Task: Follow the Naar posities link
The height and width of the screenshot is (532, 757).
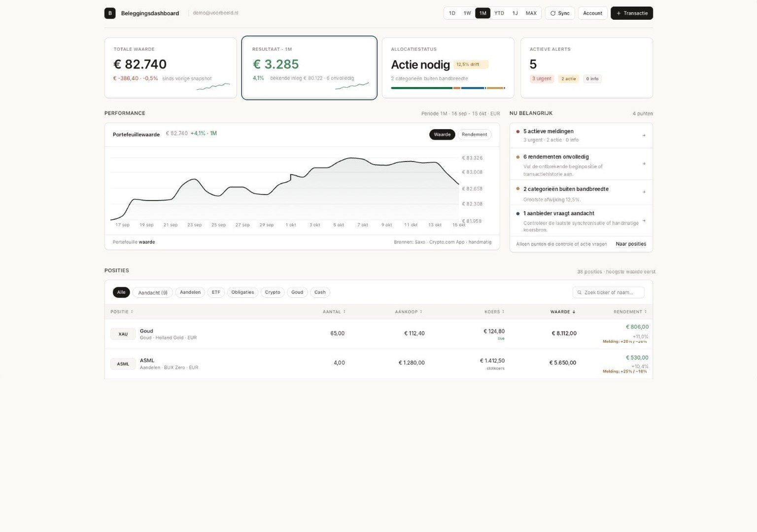Action: [631, 244]
